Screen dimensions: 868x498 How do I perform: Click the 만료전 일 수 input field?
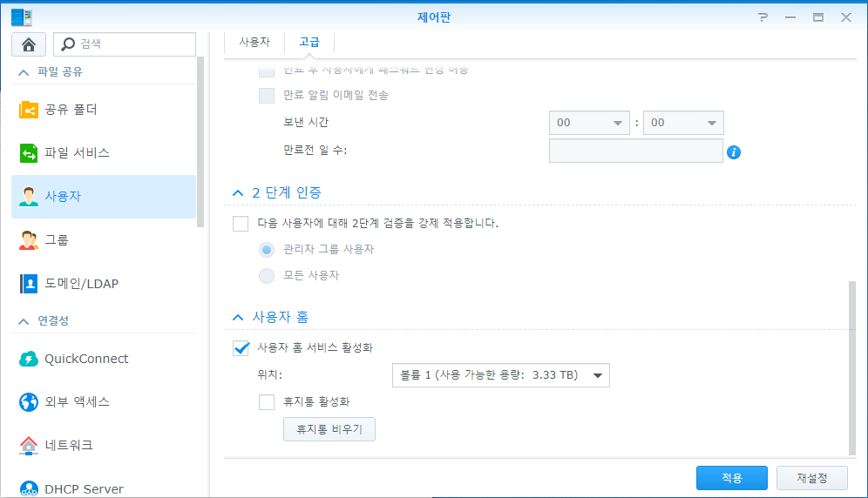coord(636,151)
